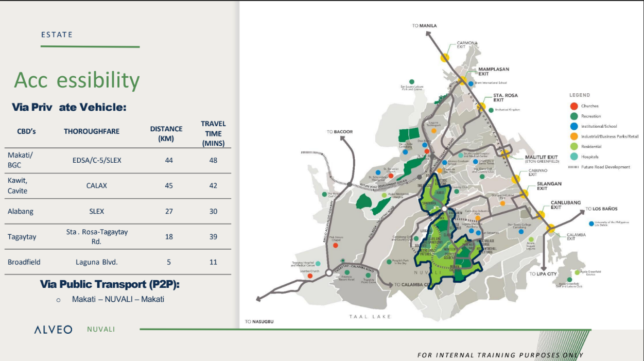Image resolution: width=644 pixels, height=361 pixels.
Task: Click the teal Hospitals legend swatch
Action: (574, 157)
